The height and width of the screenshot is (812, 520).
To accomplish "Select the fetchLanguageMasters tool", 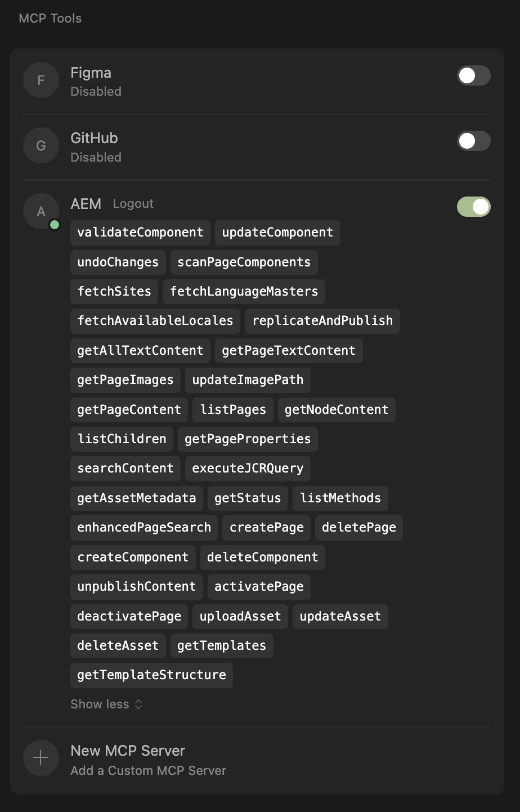I will point(244,292).
